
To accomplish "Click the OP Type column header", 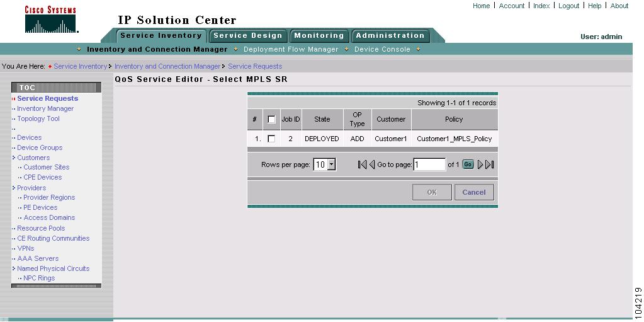I will click(x=358, y=119).
